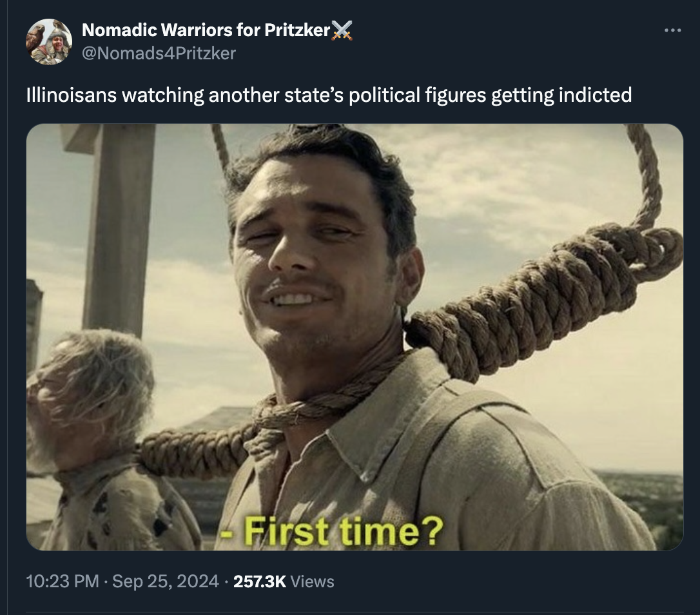Click the Nomadic Warriors profile avatar
Image resolution: width=700 pixels, height=615 pixels.
point(49,42)
